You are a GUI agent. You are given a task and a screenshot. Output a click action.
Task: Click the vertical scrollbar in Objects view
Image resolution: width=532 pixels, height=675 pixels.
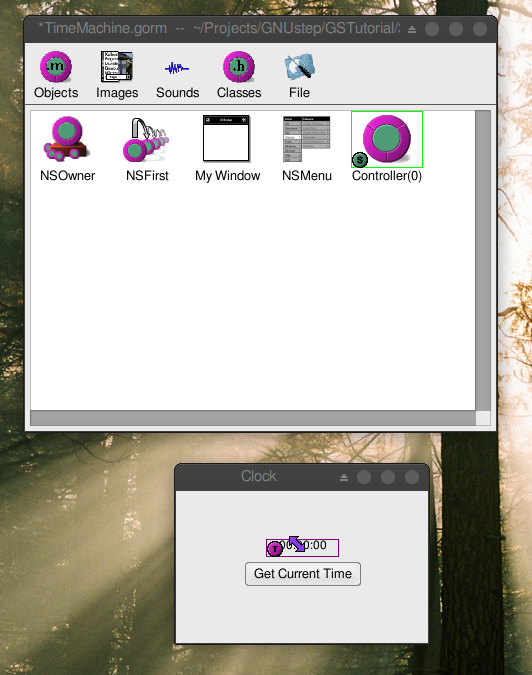pos(483,260)
